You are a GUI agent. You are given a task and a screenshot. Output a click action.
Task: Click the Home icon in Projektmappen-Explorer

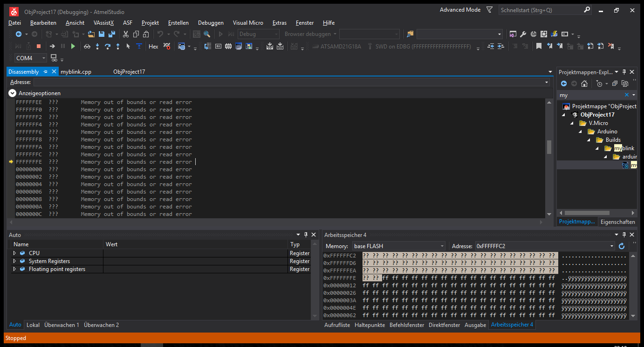click(584, 83)
